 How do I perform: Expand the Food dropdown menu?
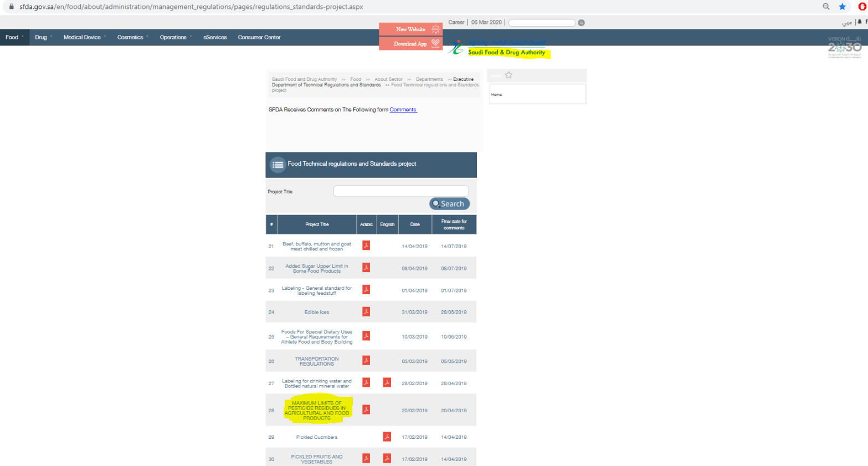(14, 37)
